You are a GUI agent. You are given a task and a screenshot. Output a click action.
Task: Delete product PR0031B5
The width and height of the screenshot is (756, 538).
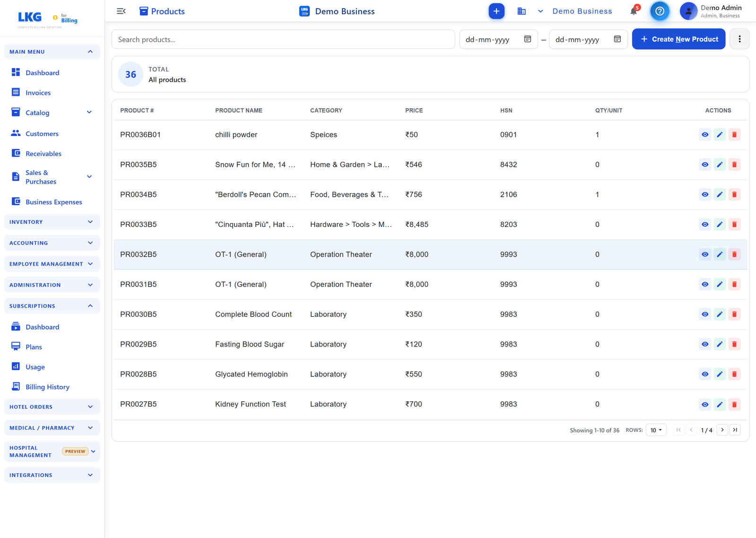tap(734, 284)
